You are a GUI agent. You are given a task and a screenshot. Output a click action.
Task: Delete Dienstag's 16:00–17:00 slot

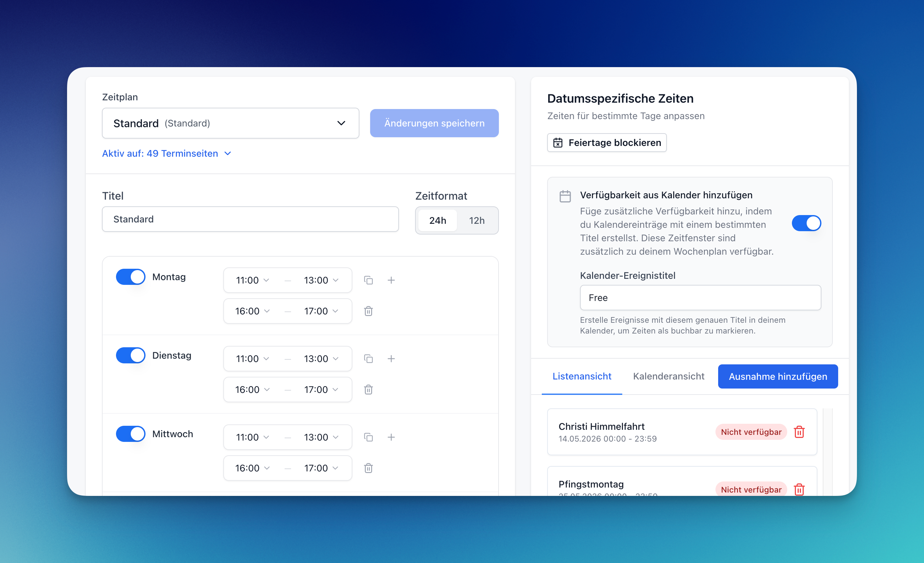(x=368, y=389)
